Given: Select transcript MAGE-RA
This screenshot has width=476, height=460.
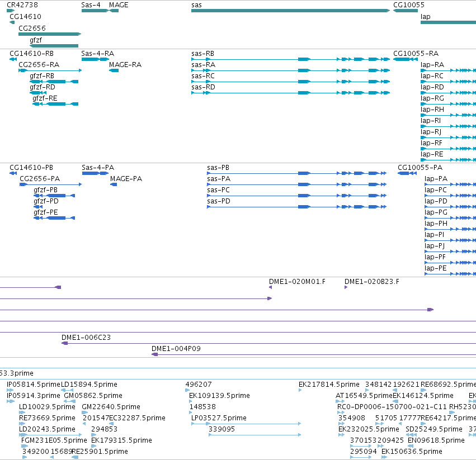Looking at the screenshot, I should (x=114, y=70).
